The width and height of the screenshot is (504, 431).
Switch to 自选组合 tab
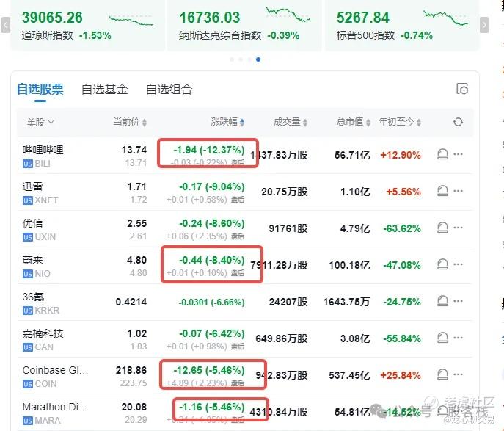[169, 89]
